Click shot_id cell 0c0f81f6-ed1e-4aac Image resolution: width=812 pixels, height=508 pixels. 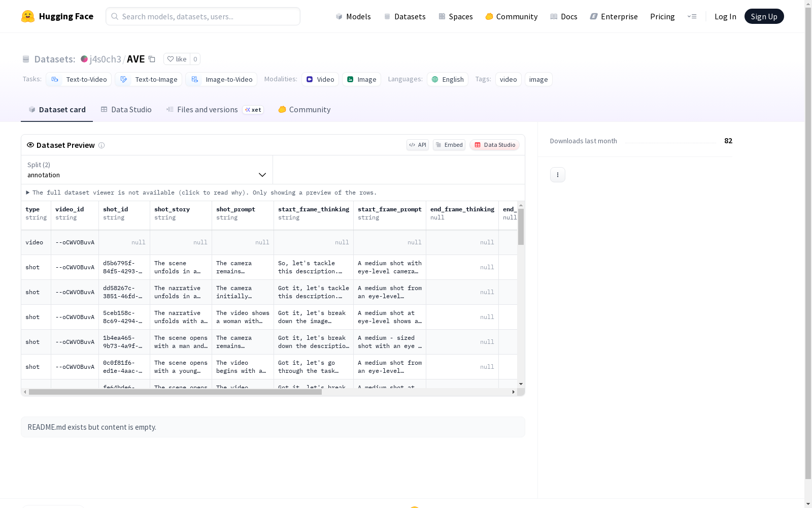tap(124, 367)
